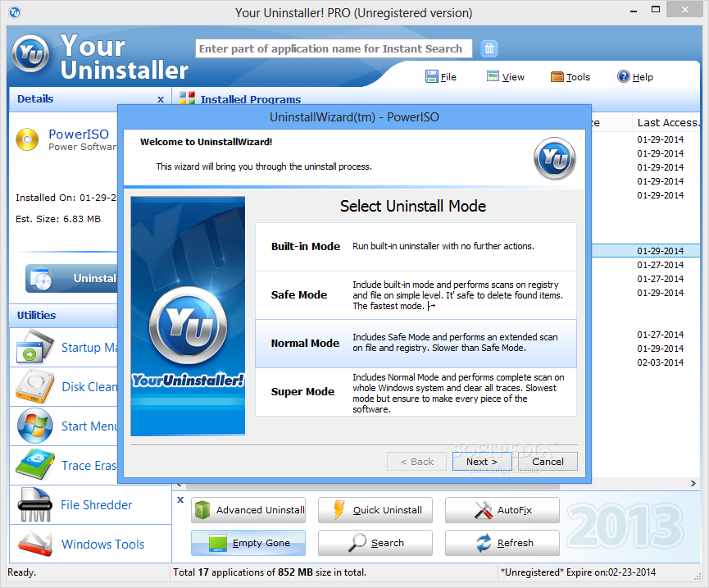Open the File Shredder icon
Viewport: 709px width, 588px height.
pos(34,505)
